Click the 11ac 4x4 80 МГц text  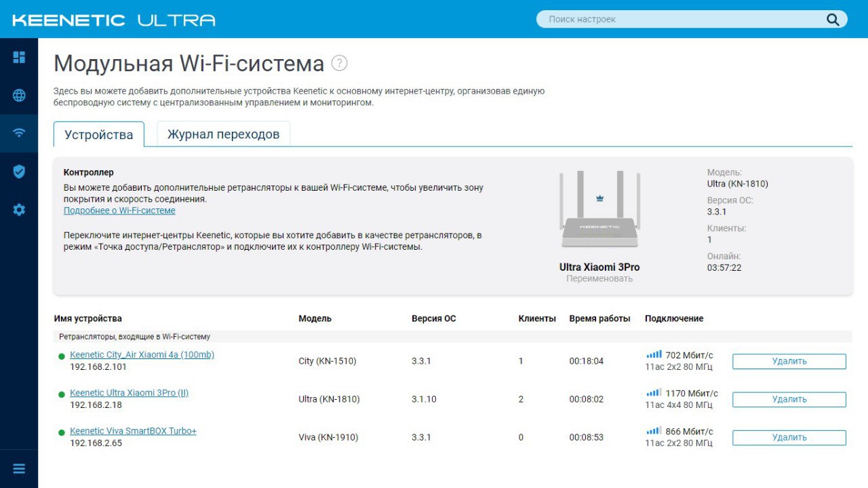pos(679,405)
